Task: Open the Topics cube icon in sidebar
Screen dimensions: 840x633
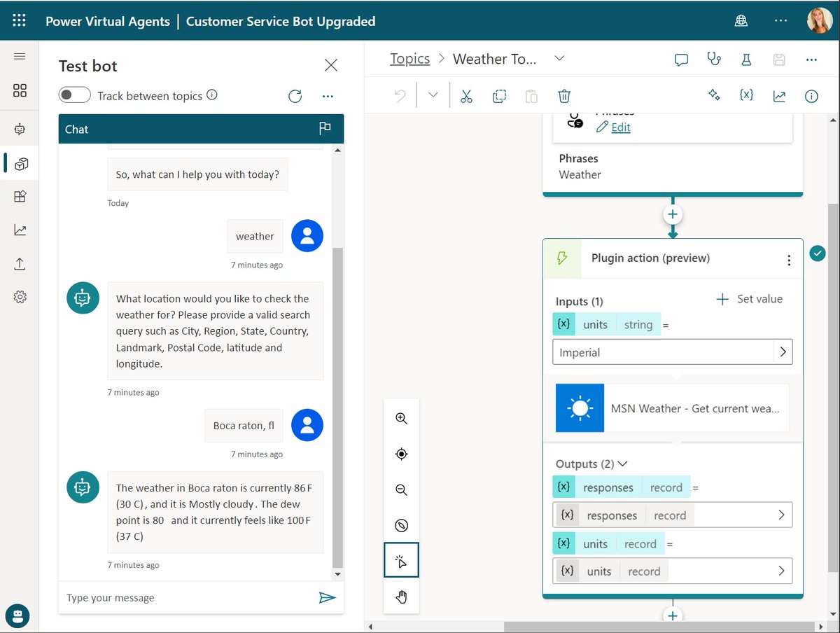Action: tap(21, 163)
